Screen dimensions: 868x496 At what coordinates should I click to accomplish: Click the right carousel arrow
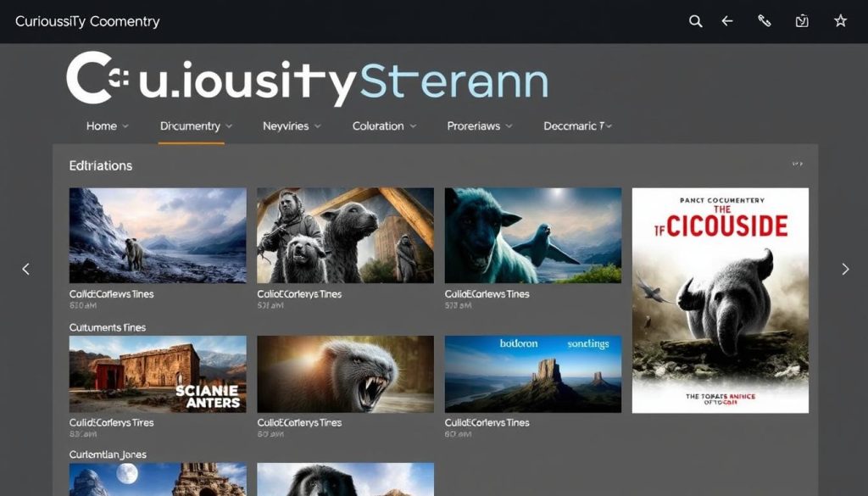pos(845,269)
